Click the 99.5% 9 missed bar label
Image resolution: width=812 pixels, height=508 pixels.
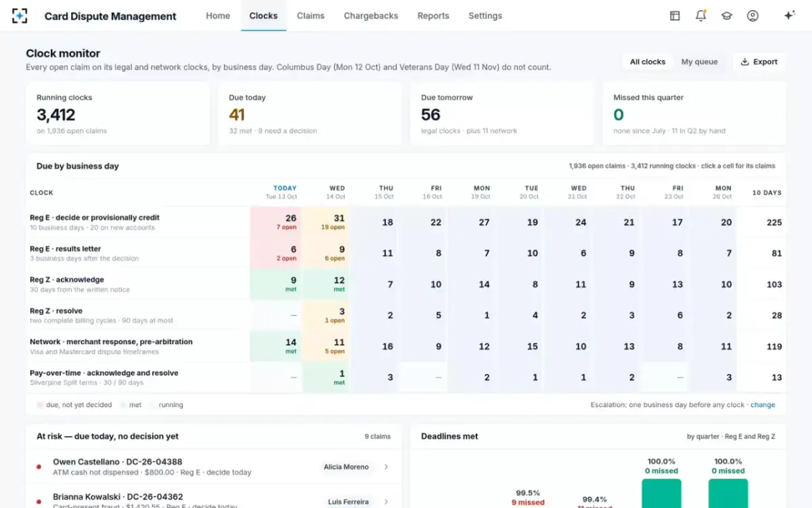pos(528,498)
